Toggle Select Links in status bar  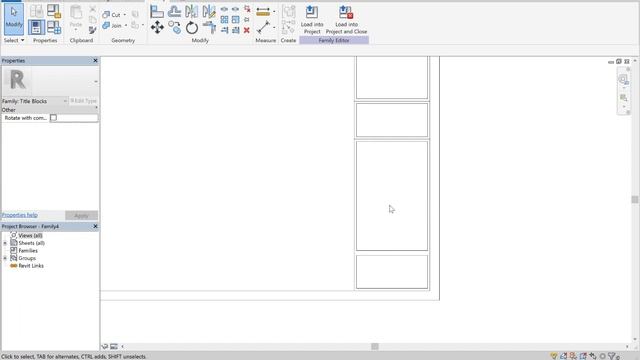click(x=554, y=356)
